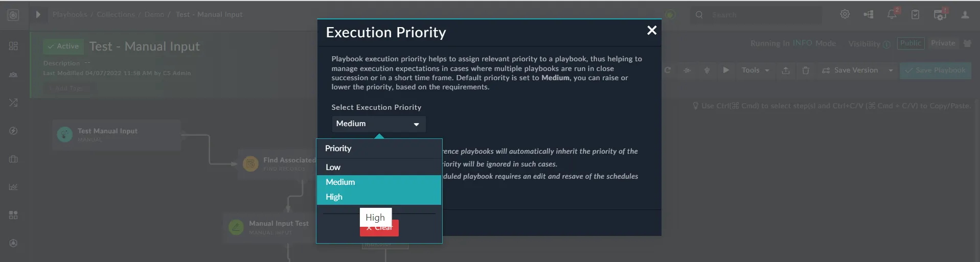Click the red Clear button
This screenshot has height=262, width=980.
[379, 228]
